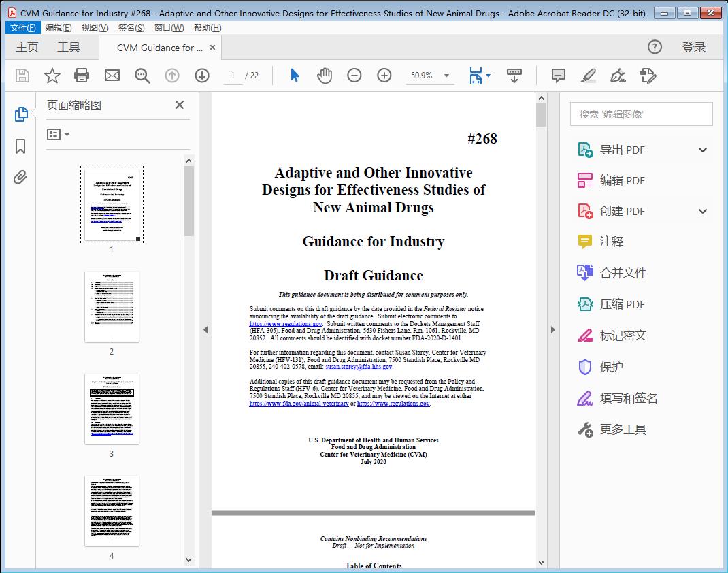Click the fill and sign quill icon

tap(619, 76)
